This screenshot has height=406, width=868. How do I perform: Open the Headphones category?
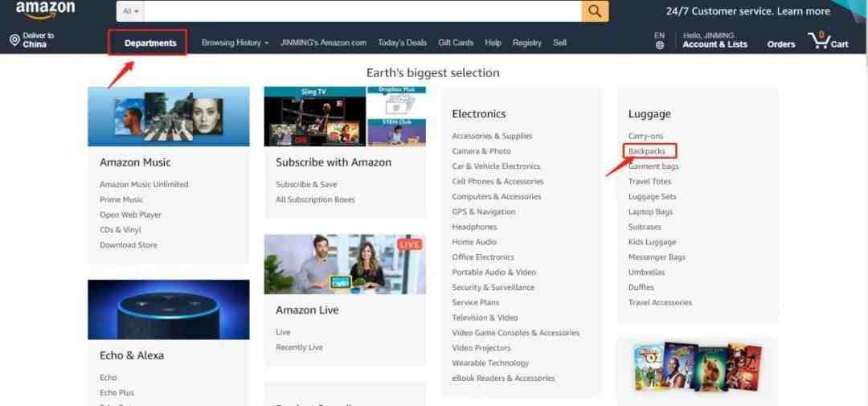click(x=474, y=227)
